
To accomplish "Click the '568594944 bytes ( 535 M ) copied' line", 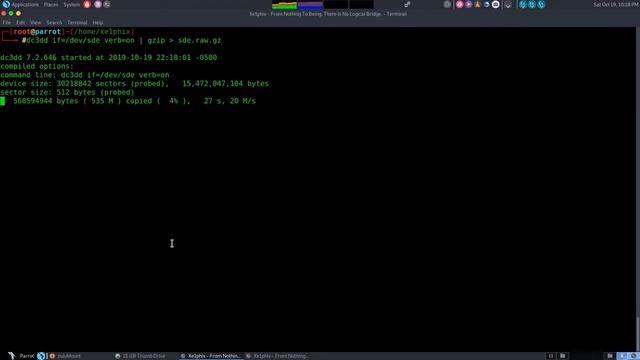I will tap(134, 101).
